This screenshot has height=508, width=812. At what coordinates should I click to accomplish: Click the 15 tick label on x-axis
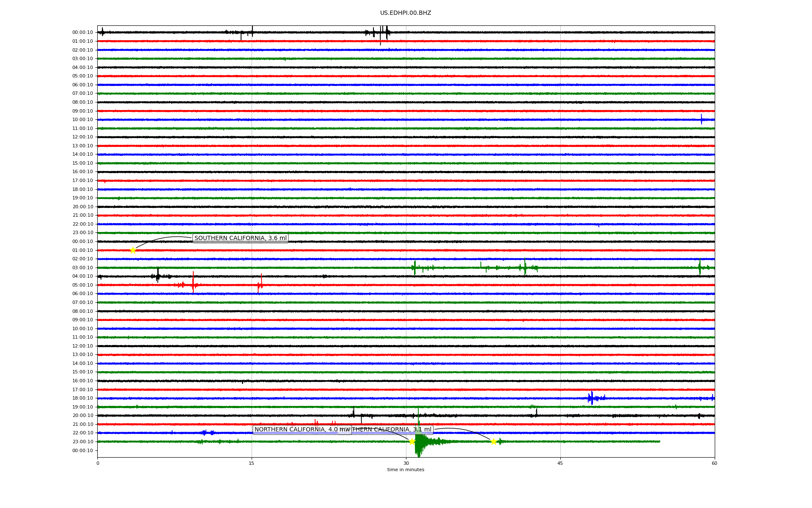click(x=252, y=463)
